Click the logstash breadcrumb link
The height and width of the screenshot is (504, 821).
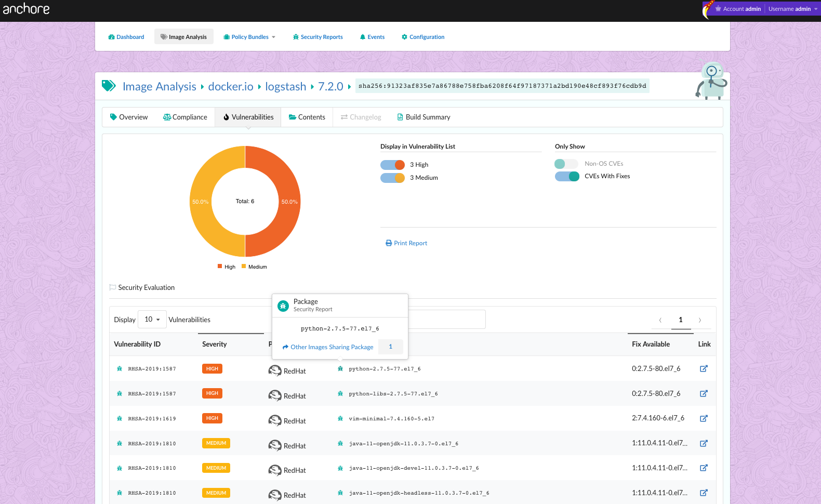[x=286, y=87]
